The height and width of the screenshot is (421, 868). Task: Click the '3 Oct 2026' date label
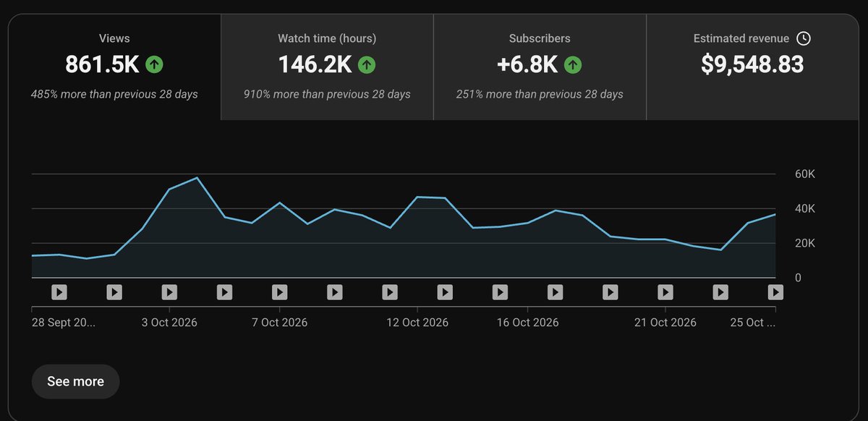tap(169, 323)
